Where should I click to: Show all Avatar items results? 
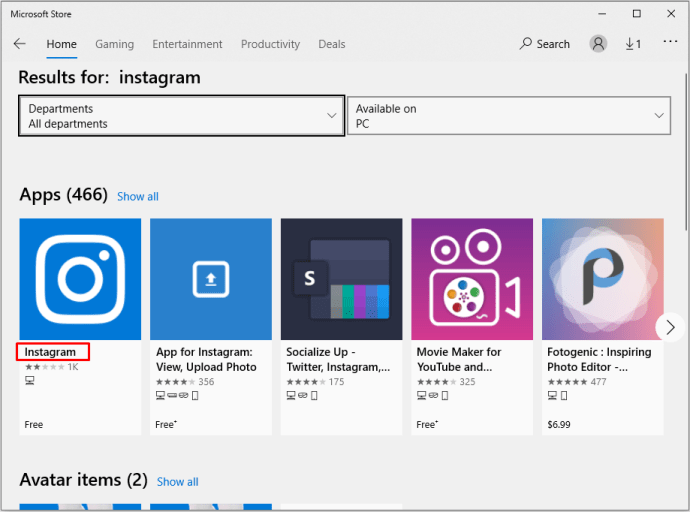[178, 482]
